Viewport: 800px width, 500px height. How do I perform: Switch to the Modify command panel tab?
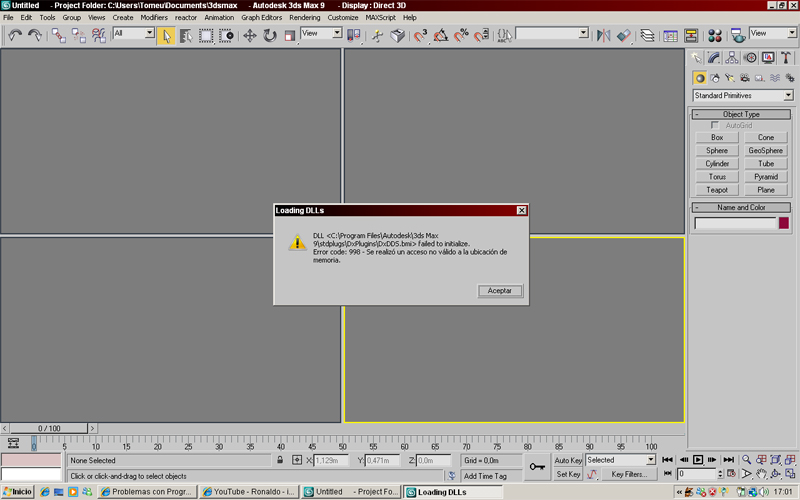[714, 58]
